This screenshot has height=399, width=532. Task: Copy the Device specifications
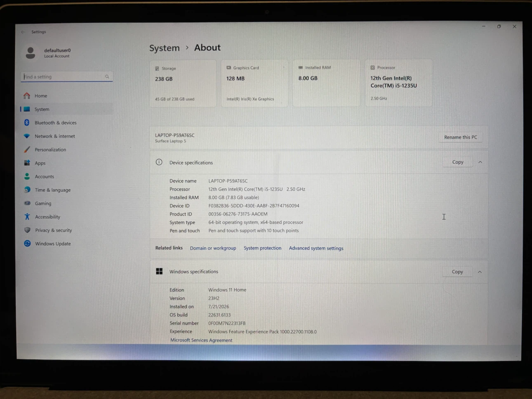[458, 162]
